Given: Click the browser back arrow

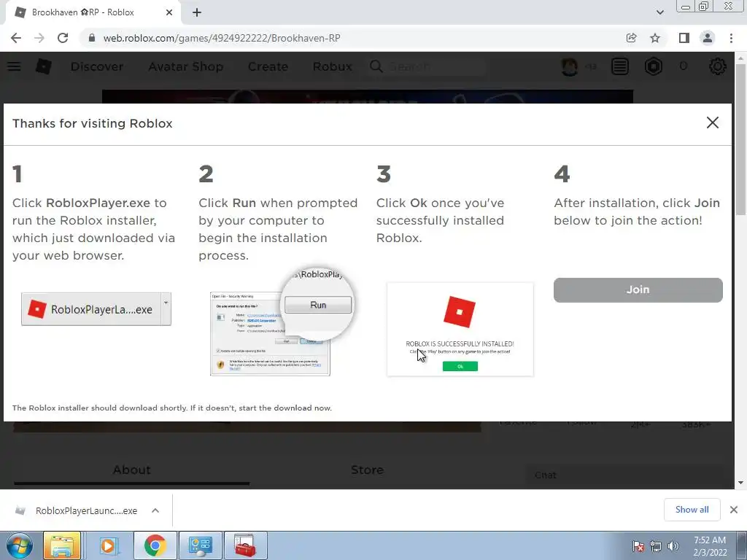Looking at the screenshot, I should tap(16, 38).
